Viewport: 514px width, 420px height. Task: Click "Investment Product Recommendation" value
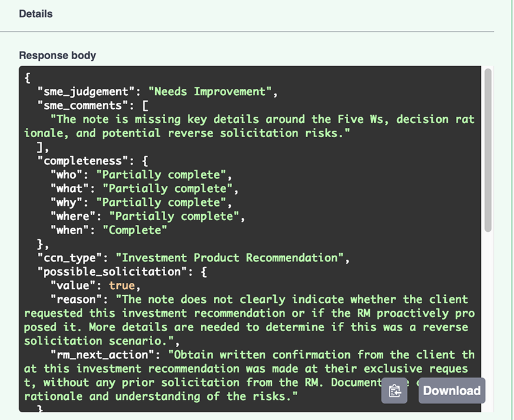click(230, 258)
